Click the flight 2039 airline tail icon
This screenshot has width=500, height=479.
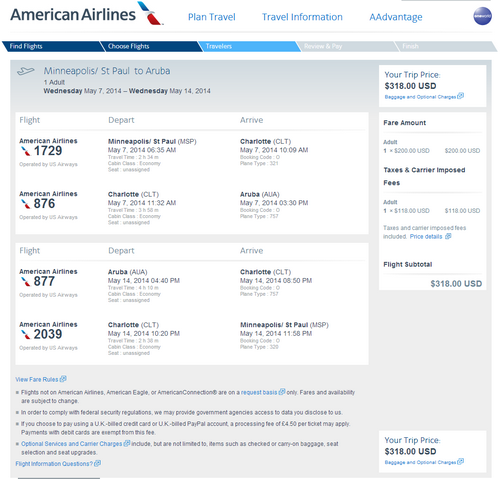pyautogui.click(x=25, y=334)
